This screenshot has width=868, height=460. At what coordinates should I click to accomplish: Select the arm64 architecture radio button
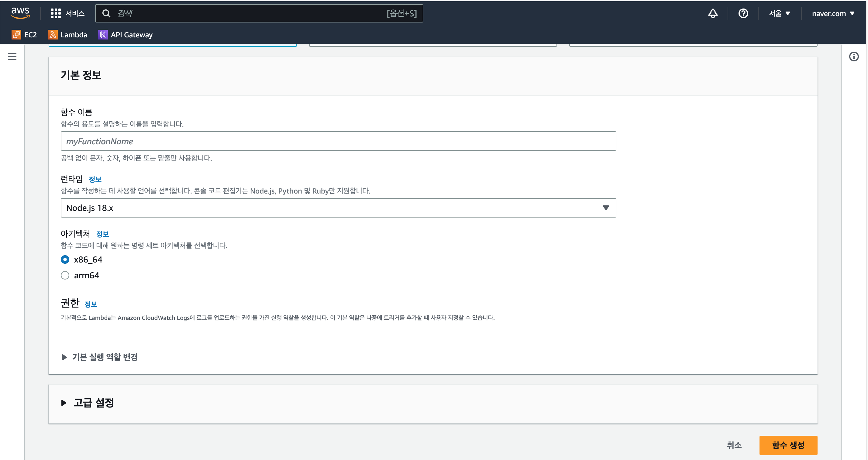pos(65,276)
